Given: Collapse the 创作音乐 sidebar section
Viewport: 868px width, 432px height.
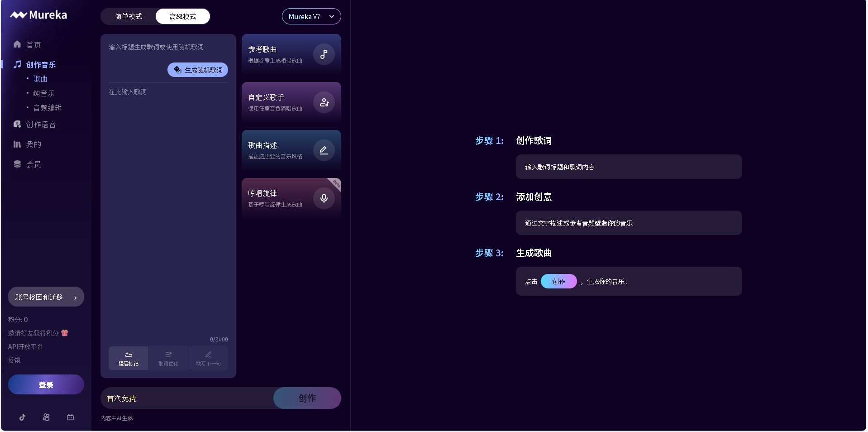Looking at the screenshot, I should (x=40, y=64).
